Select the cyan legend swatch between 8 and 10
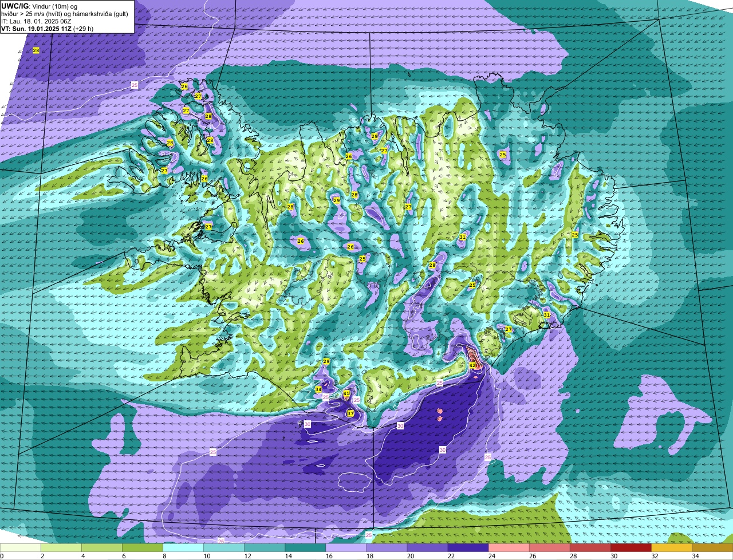Image resolution: width=733 pixels, height=560 pixels. click(183, 547)
